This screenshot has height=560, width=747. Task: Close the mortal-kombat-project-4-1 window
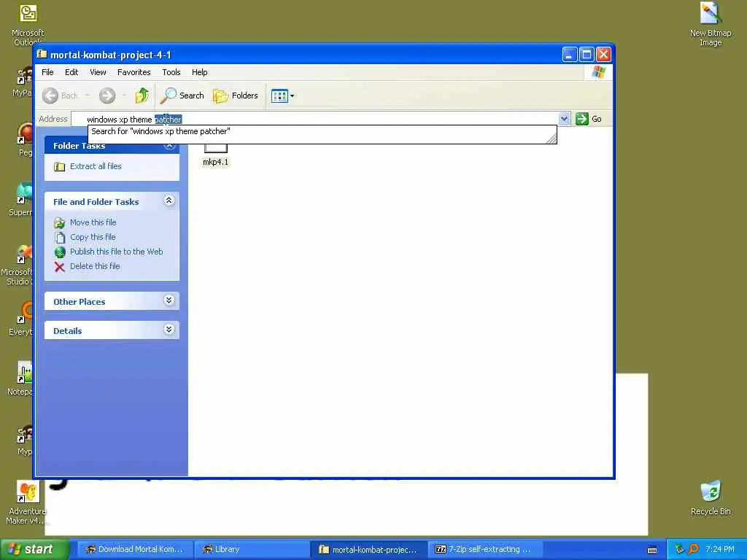pos(603,55)
